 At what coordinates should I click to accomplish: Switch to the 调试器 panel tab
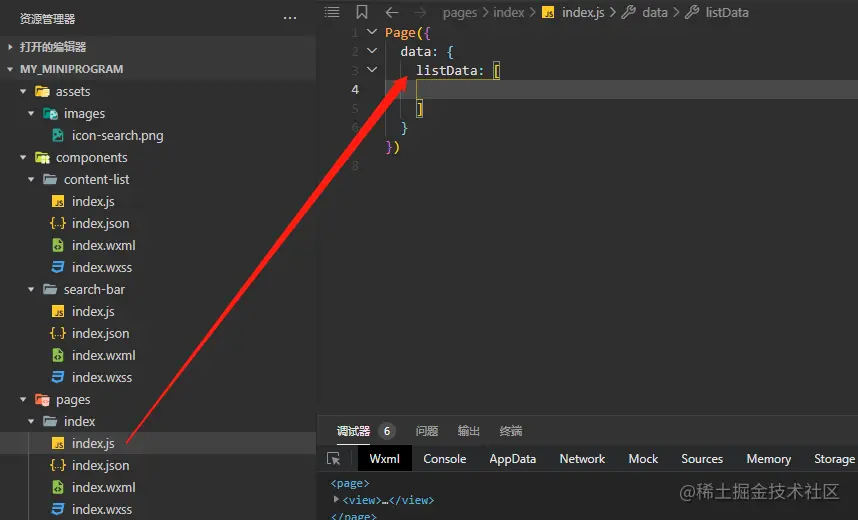pyautogui.click(x=353, y=431)
